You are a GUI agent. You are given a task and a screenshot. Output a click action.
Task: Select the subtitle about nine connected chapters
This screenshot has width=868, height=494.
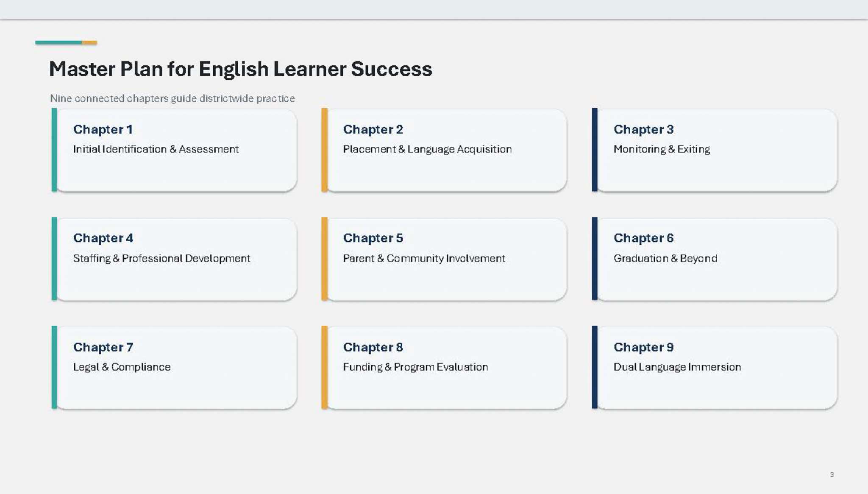coord(172,98)
